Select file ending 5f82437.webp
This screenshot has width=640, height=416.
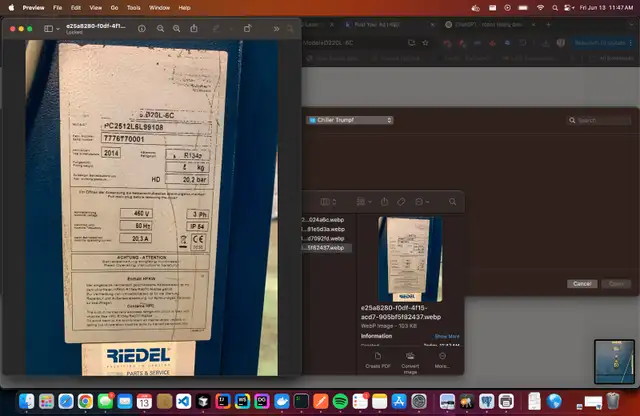coord(323,248)
